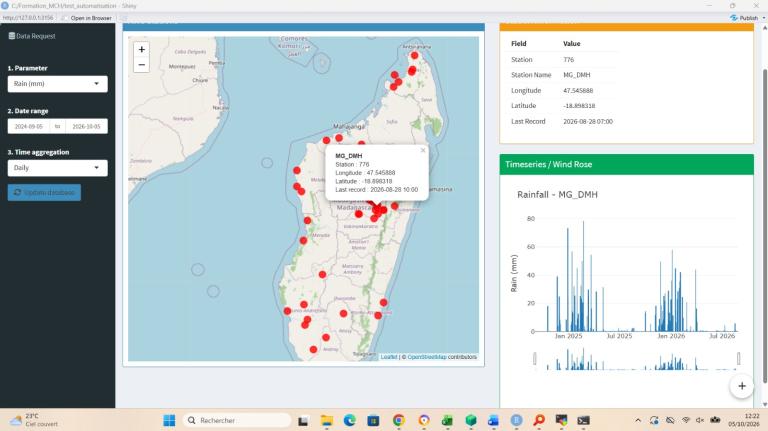Open Task View from the taskbar
The width and height of the screenshot is (768, 431).
click(303, 420)
